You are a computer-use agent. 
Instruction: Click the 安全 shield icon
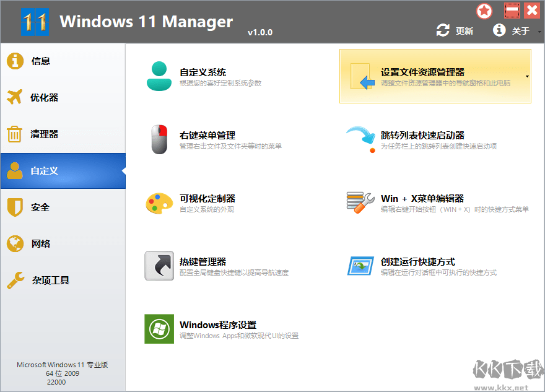click(x=14, y=207)
